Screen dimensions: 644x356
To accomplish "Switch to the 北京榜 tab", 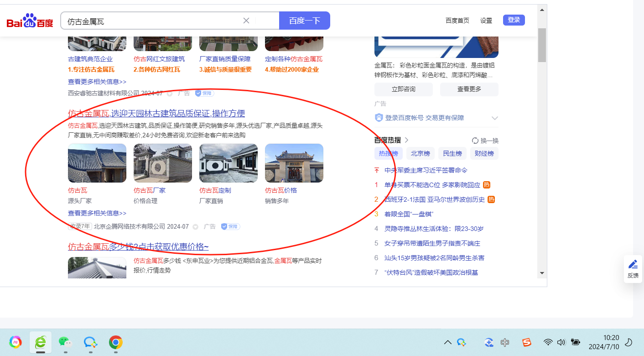I will click(x=421, y=153).
